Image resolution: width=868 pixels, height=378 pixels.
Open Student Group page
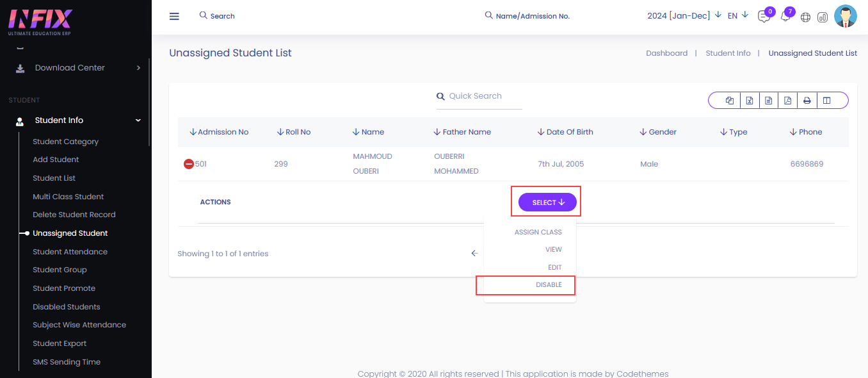click(60, 270)
